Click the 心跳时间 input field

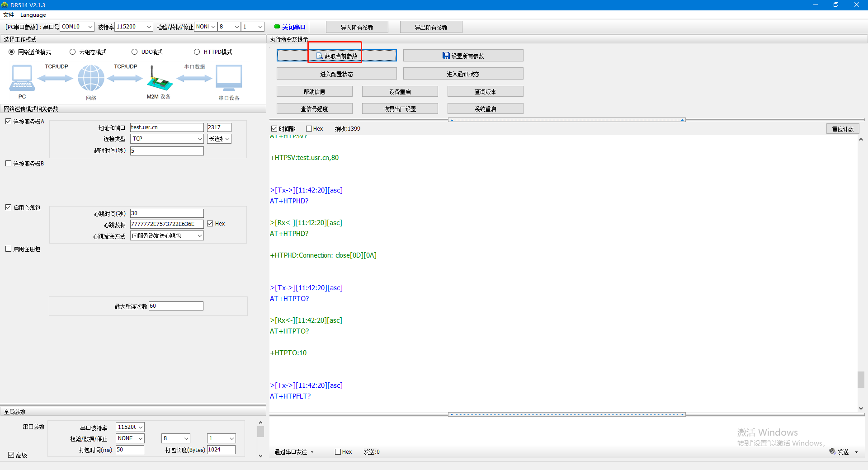[167, 213]
